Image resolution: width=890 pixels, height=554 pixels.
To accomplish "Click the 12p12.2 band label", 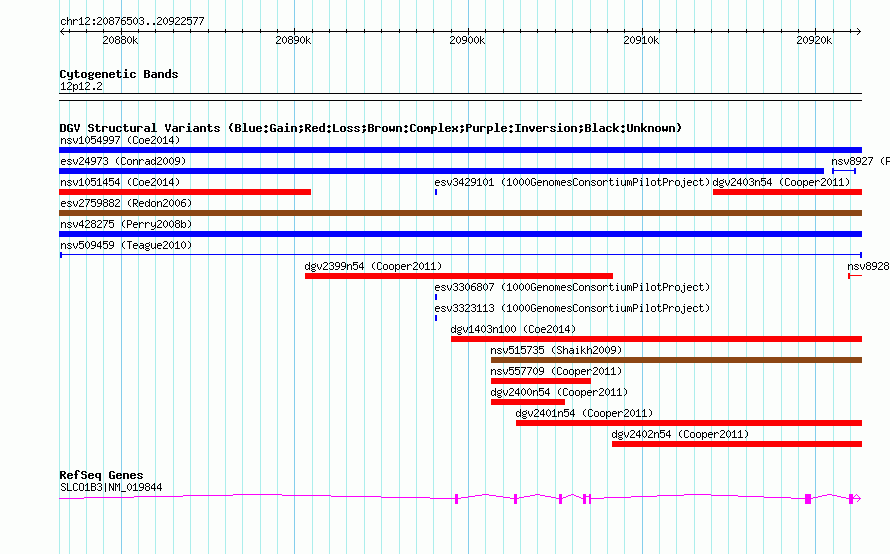I will point(81,86).
